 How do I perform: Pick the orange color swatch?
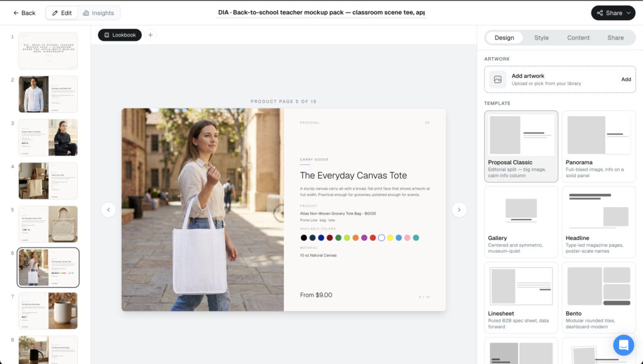coord(355,238)
